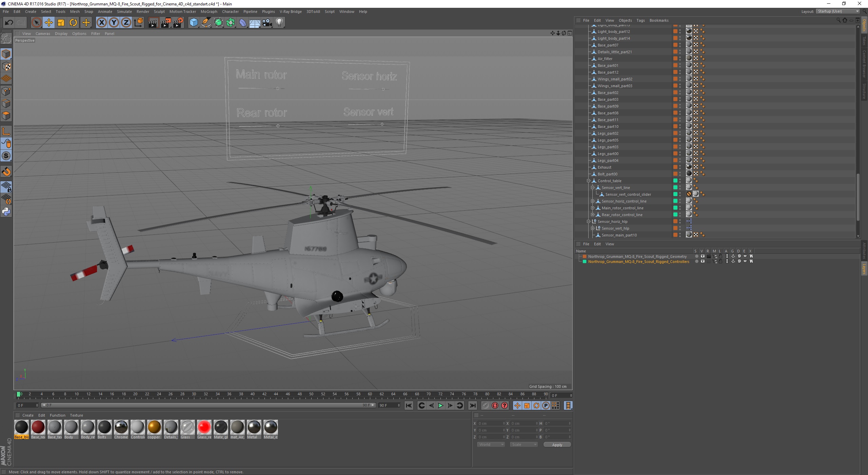Toggle parameter 'P' keyframe recording
This screenshot has height=475, width=868.
(x=546, y=405)
